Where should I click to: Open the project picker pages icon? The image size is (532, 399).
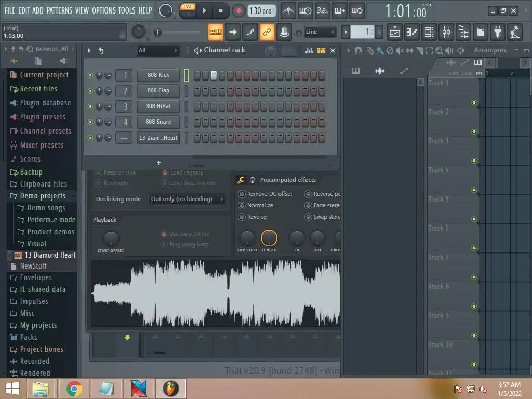pos(481,32)
